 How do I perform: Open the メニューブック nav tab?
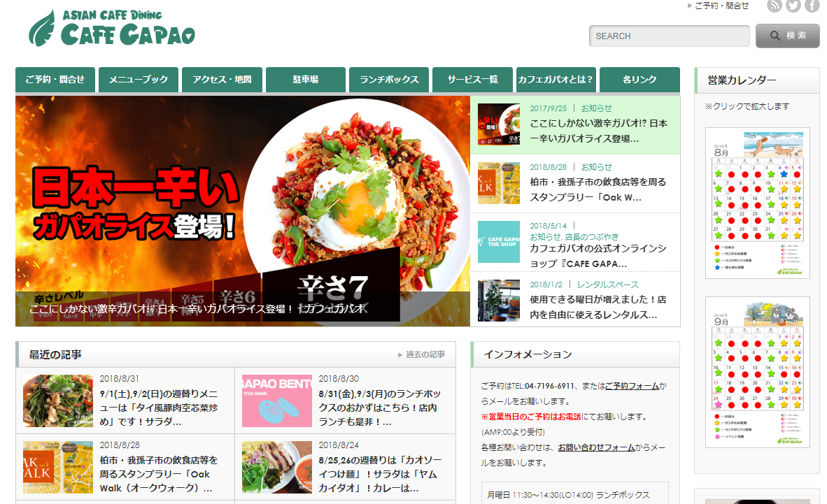coord(139,80)
